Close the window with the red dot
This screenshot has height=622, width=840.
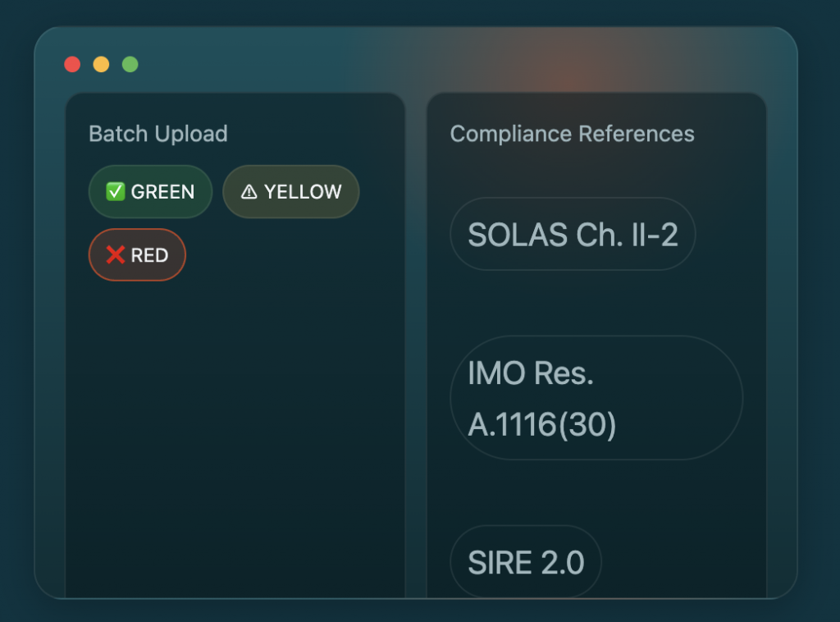tap(72, 64)
